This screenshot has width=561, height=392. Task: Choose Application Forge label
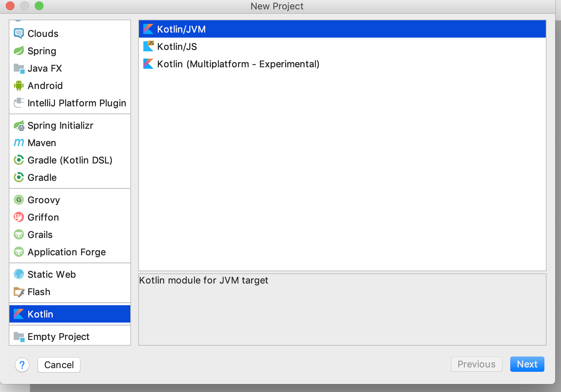click(x=67, y=252)
